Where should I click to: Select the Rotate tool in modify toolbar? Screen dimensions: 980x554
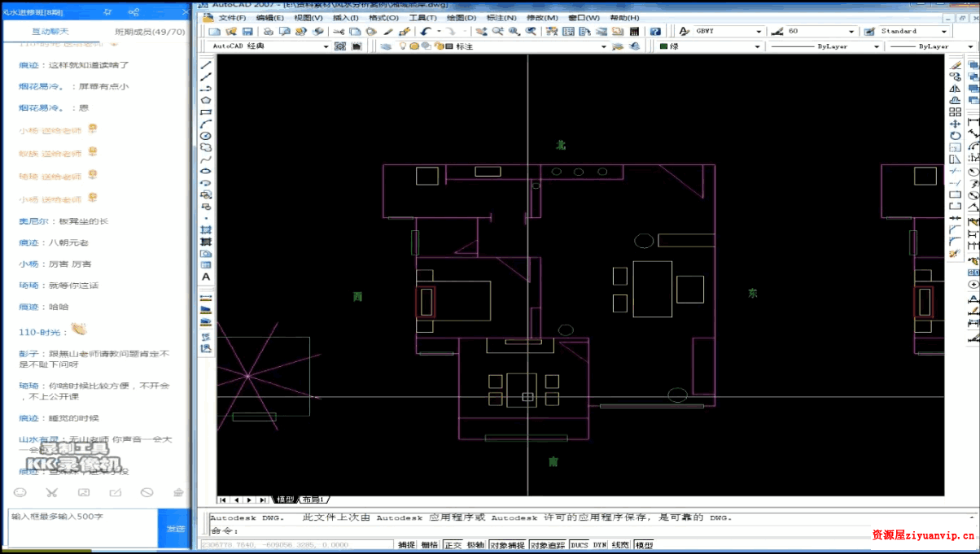[x=955, y=136]
